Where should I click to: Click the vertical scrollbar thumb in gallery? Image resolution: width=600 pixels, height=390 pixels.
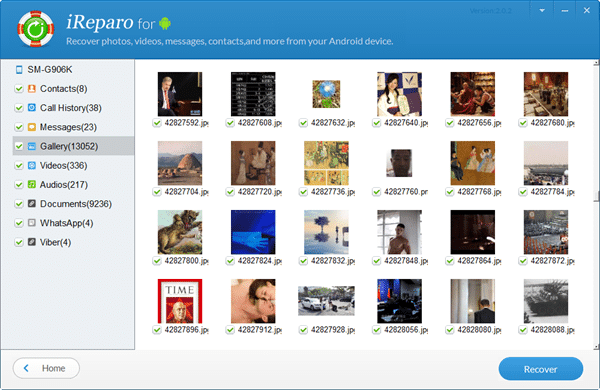[x=596, y=196]
